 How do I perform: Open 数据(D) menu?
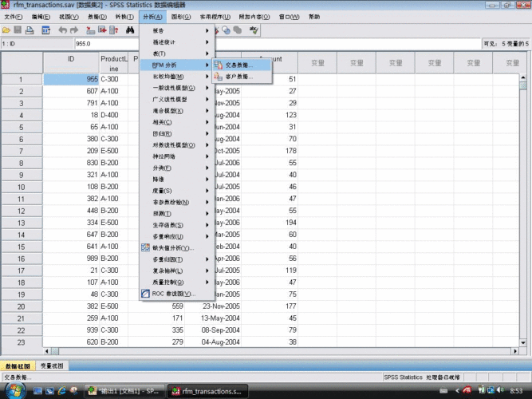pos(97,17)
